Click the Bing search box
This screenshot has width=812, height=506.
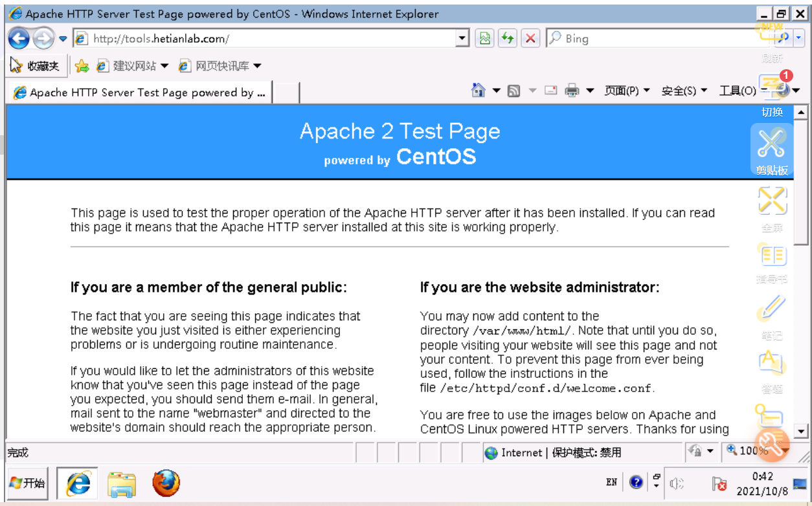(659, 39)
